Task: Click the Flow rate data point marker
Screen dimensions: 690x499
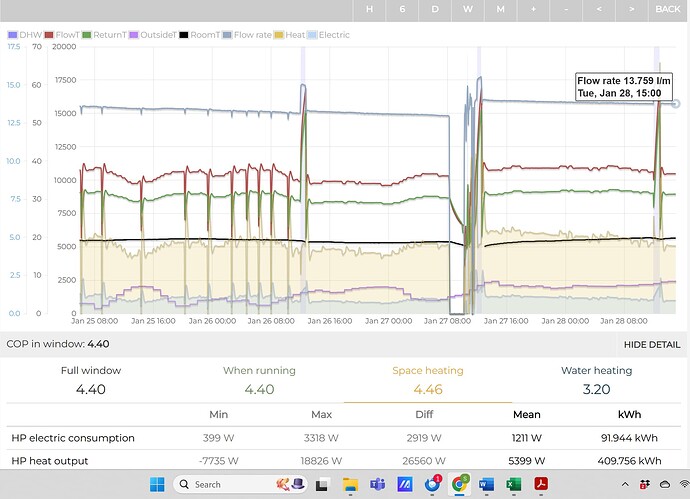Action: (x=675, y=104)
